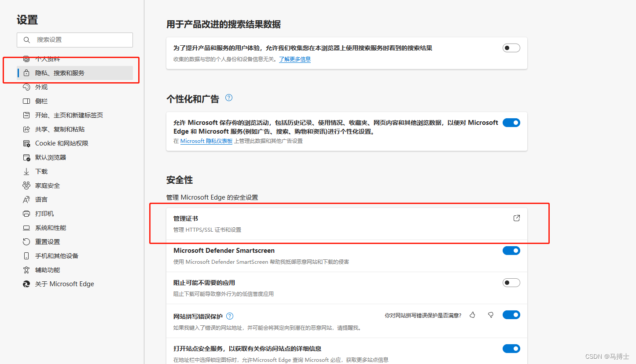Select the 下载 downloads sidebar icon
The width and height of the screenshot is (636, 364).
(x=27, y=171)
